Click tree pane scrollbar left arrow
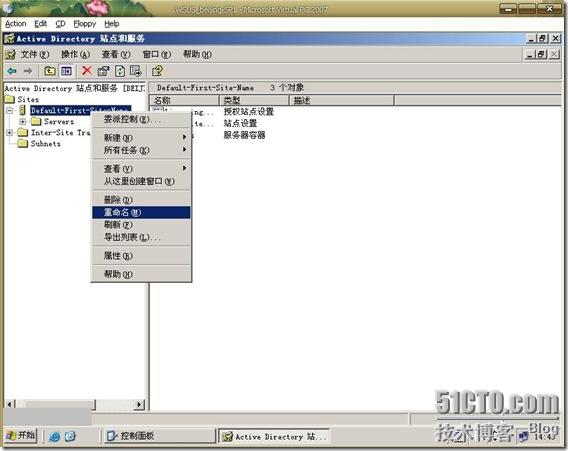Viewport: 568px width, 451px height. click(9, 404)
